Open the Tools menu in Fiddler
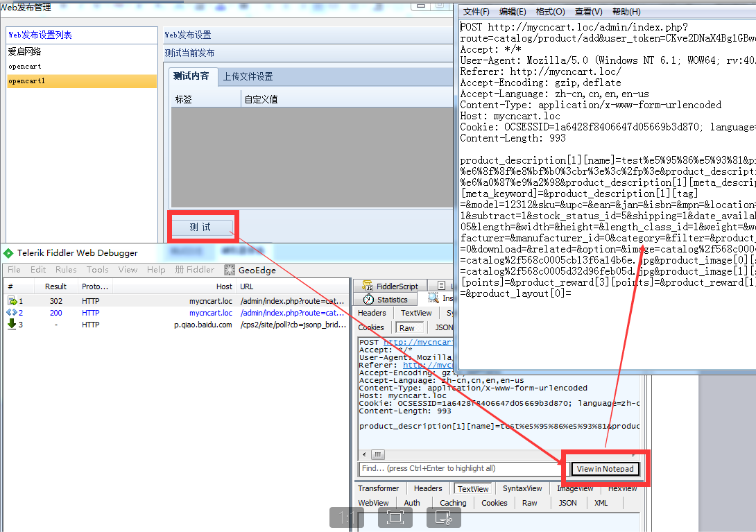Image resolution: width=756 pixels, height=532 pixels. (x=97, y=270)
